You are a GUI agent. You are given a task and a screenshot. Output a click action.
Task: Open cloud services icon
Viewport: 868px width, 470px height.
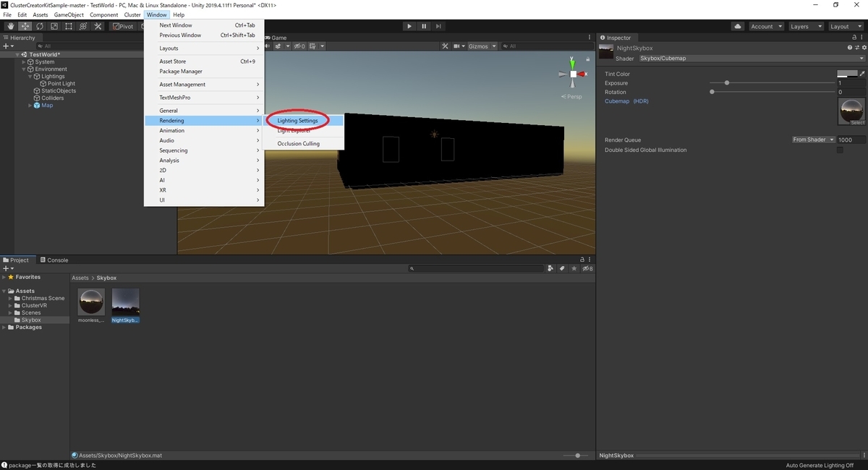point(738,26)
